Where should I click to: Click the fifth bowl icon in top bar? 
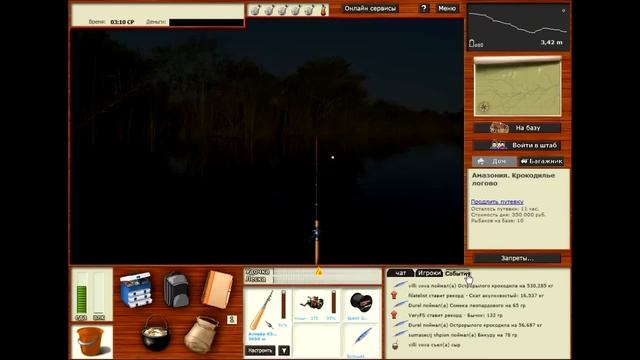point(309,10)
